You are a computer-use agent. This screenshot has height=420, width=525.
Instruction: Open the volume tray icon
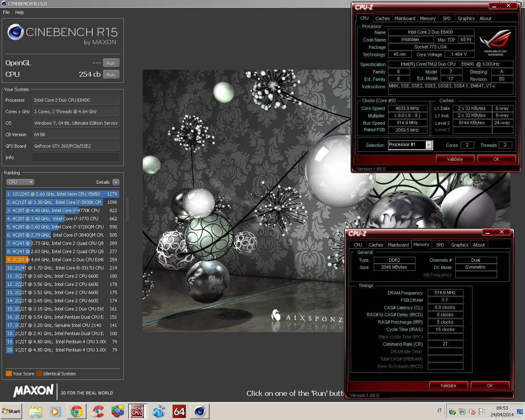click(472, 411)
